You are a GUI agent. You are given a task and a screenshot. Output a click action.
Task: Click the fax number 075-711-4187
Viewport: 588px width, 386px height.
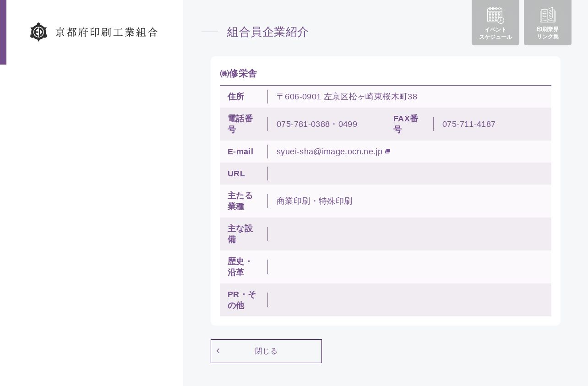(469, 124)
